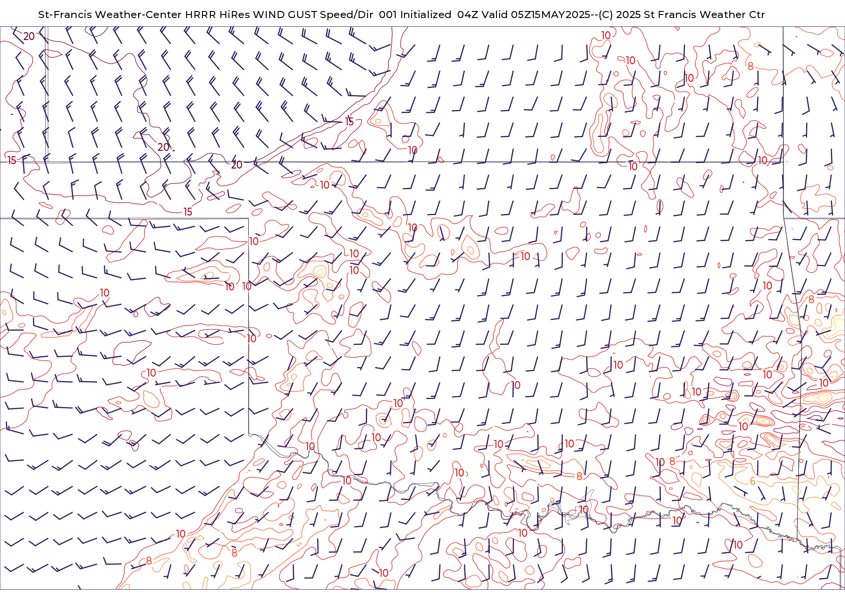Click the orange contour label 6

[x=753, y=481]
